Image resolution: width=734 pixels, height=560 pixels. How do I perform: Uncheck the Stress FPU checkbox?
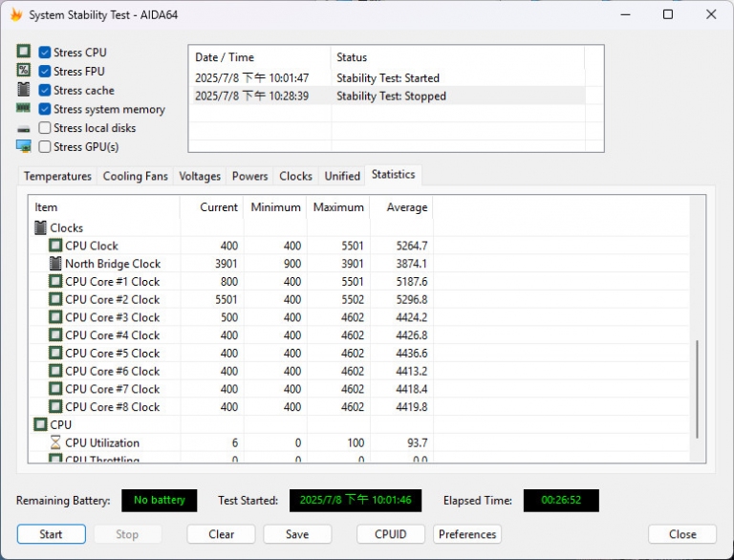pos(45,71)
